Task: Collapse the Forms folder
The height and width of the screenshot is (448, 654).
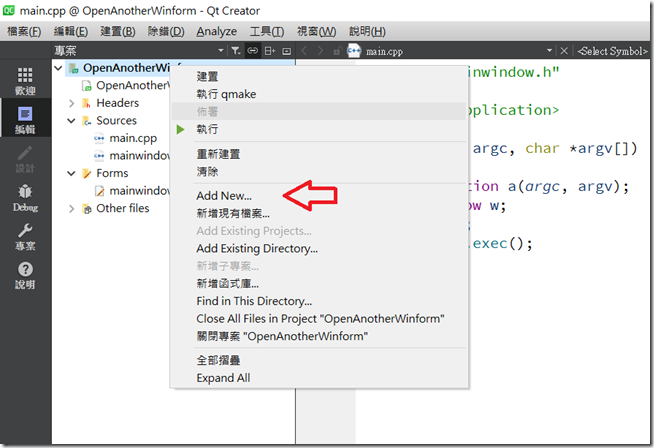Action: click(71, 173)
